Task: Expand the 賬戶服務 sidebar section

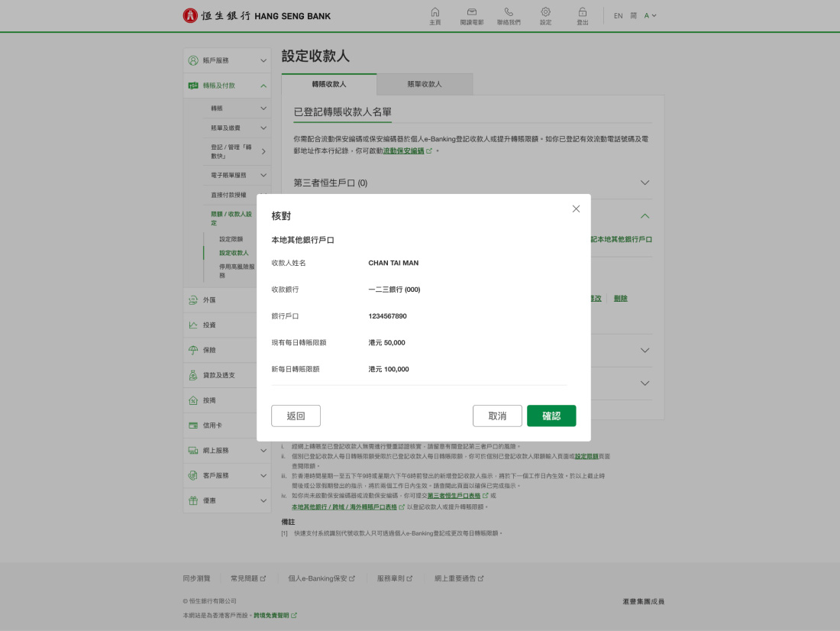Action: (x=263, y=60)
